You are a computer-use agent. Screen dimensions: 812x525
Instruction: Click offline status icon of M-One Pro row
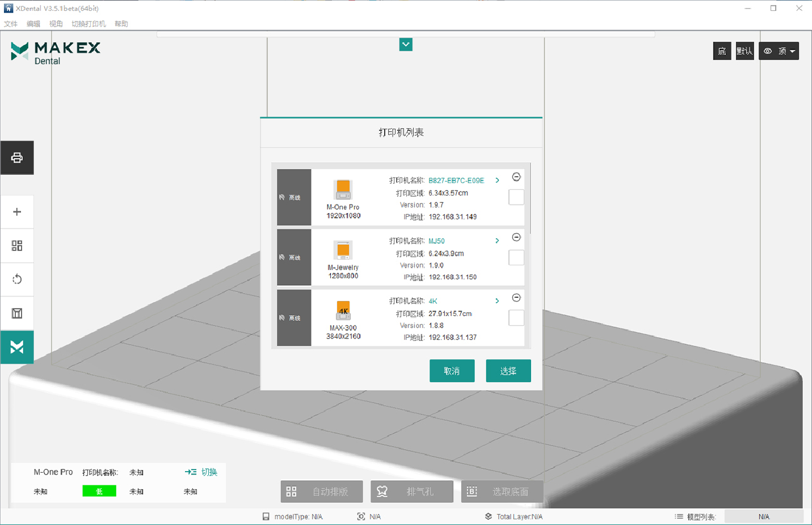(282, 197)
